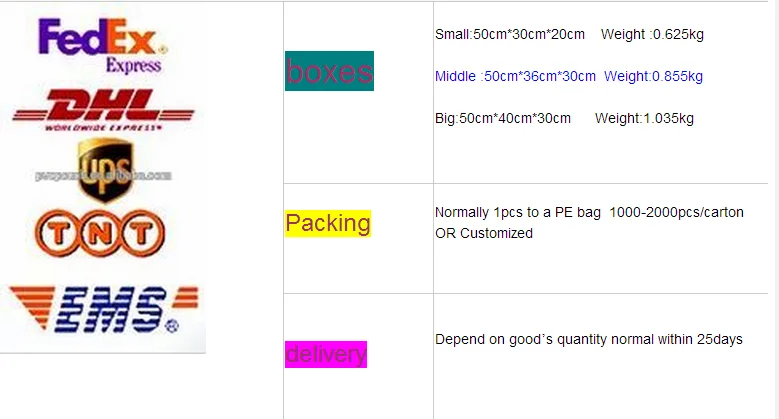The image size is (779, 419).
Task: Click the Weight 0.625kg text
Action: [652, 35]
